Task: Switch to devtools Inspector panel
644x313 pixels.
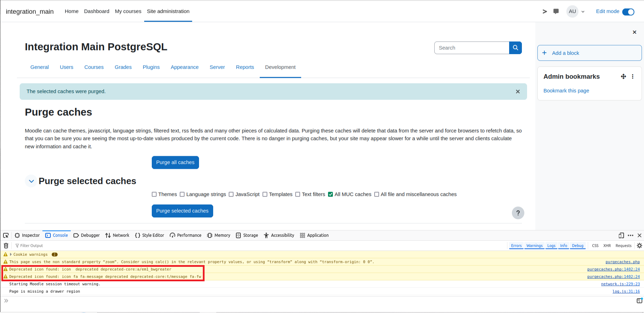Action: click(x=27, y=235)
